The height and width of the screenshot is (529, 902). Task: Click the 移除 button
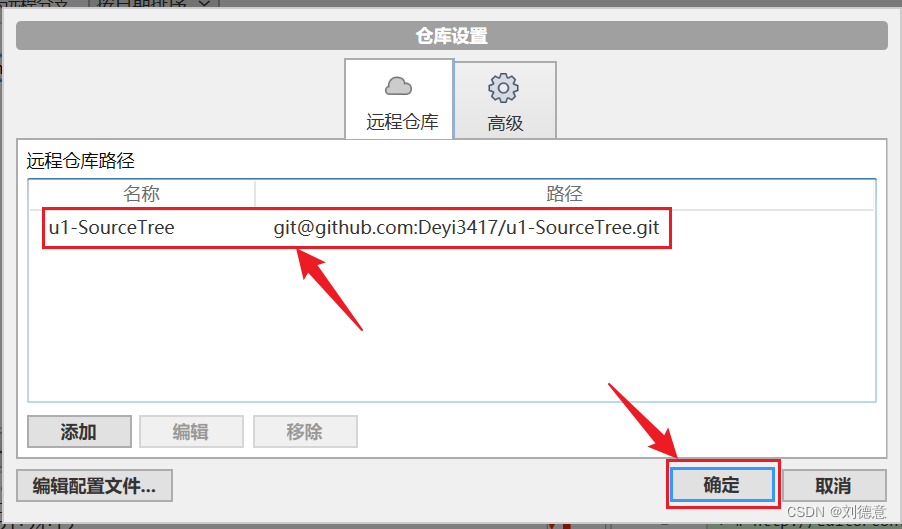pyautogui.click(x=305, y=431)
